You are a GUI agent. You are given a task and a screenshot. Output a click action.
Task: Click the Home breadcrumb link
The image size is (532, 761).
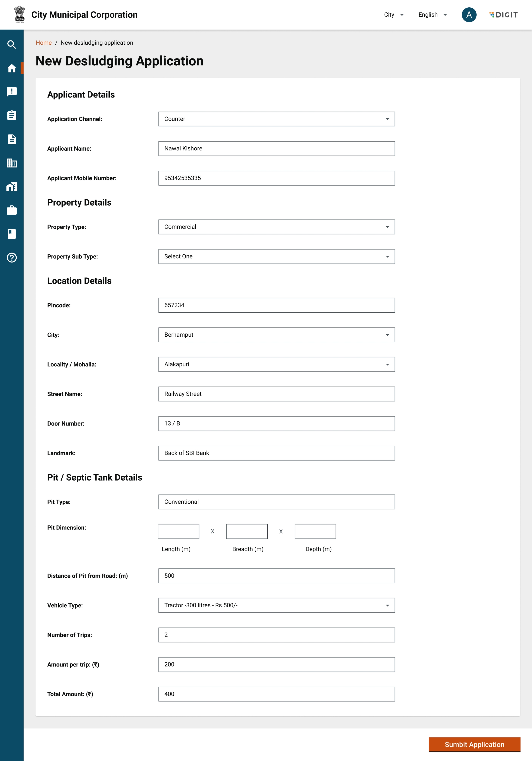tap(43, 43)
